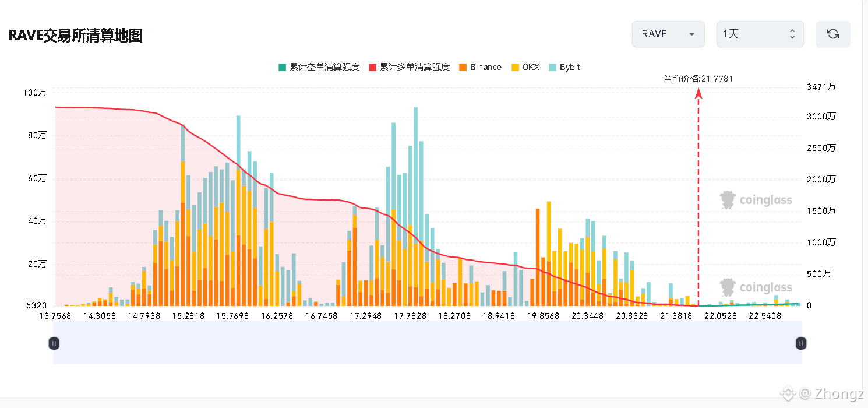The width and height of the screenshot is (868, 408).
Task: Click the data zoom range bar
Action: tap(427, 342)
